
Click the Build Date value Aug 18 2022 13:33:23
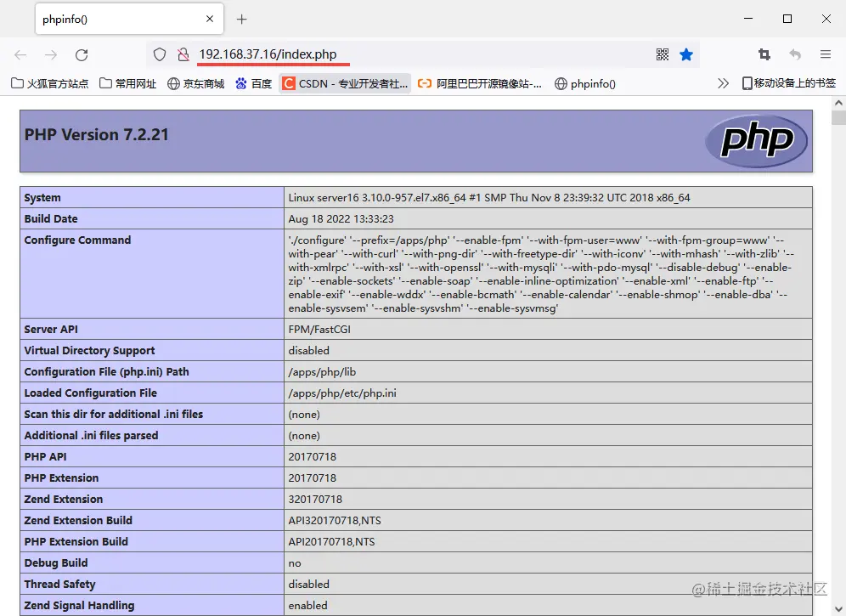pos(341,219)
